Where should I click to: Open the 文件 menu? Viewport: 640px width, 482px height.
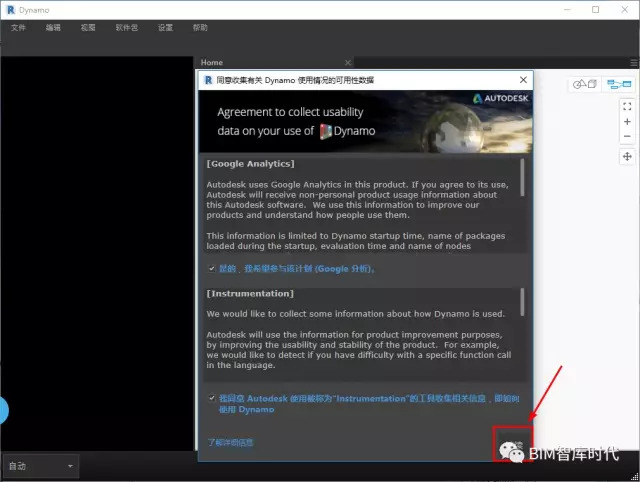[x=18, y=28]
